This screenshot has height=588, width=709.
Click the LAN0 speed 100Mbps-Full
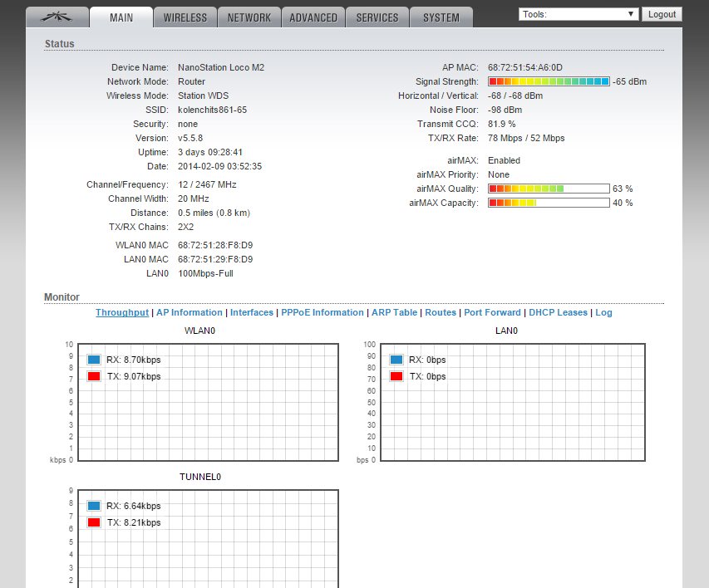click(206, 273)
